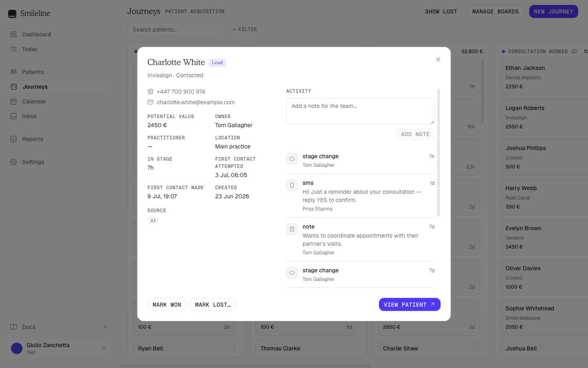Open the Patients people icon

13,72
